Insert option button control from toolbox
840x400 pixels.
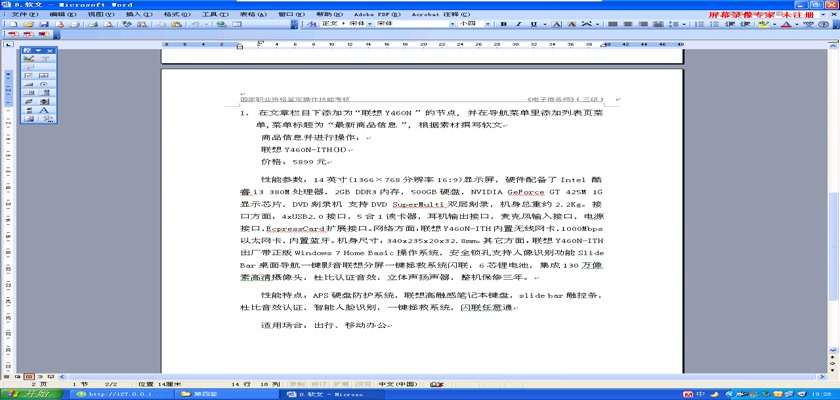click(44, 84)
